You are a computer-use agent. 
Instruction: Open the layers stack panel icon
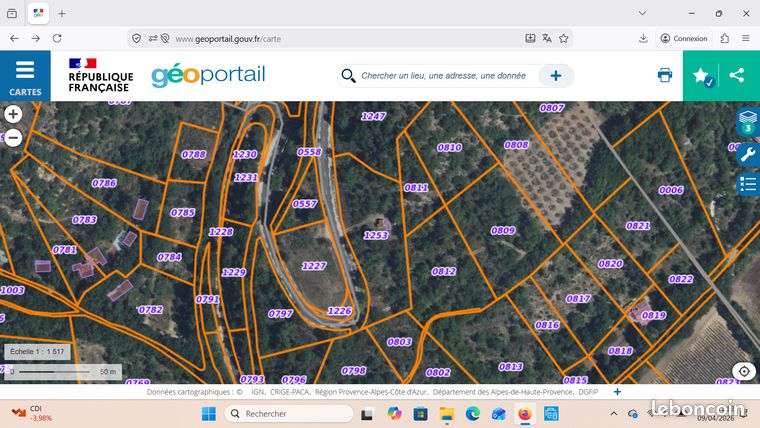748,122
